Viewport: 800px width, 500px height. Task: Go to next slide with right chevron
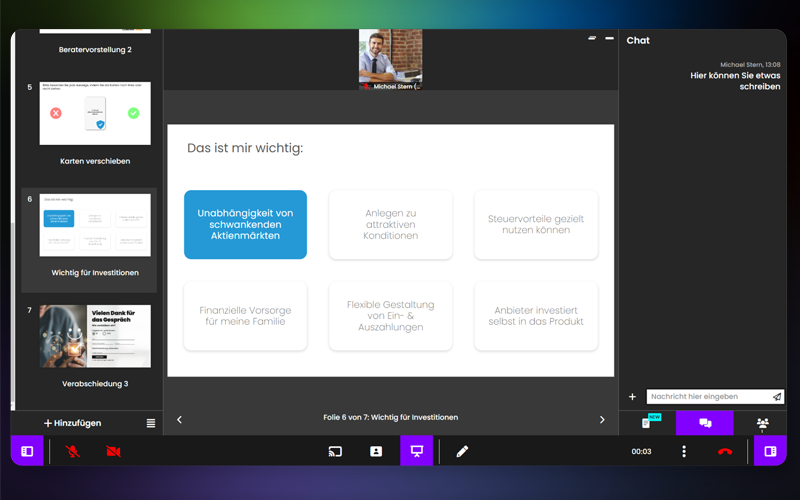click(602, 419)
